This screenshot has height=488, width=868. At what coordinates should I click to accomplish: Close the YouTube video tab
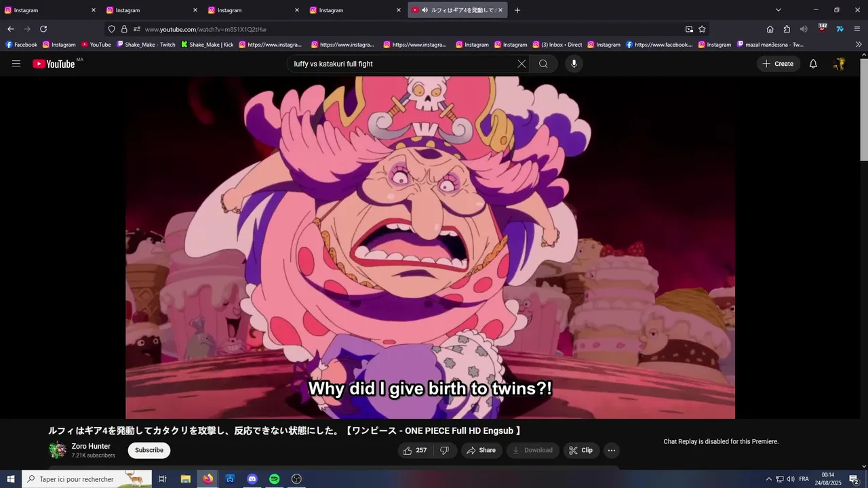500,10
